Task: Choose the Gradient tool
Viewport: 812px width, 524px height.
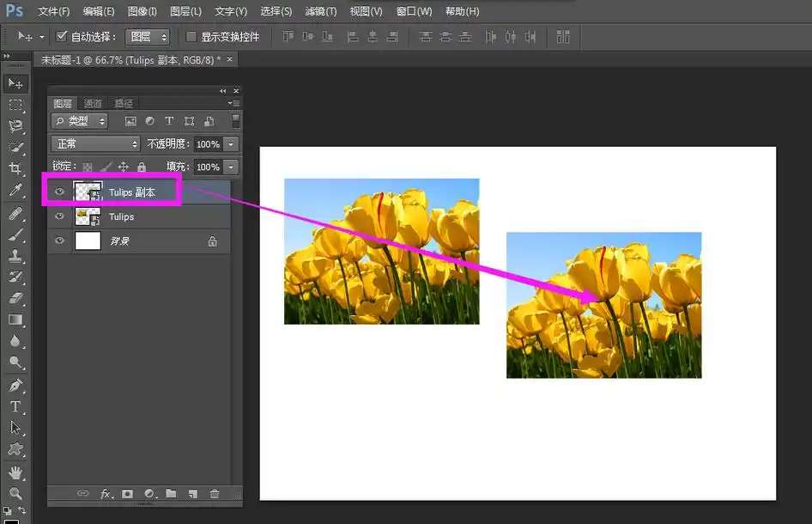Action: point(15,320)
